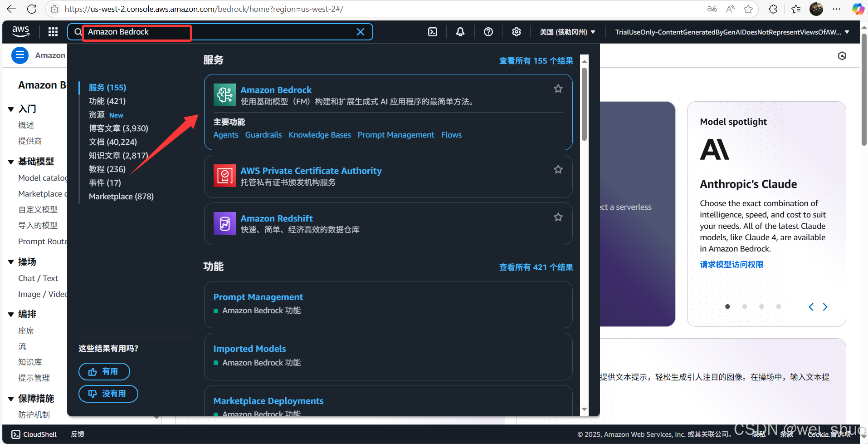Select the 功能 (421) filter
Viewport: 868px width, 444px height.
107,101
